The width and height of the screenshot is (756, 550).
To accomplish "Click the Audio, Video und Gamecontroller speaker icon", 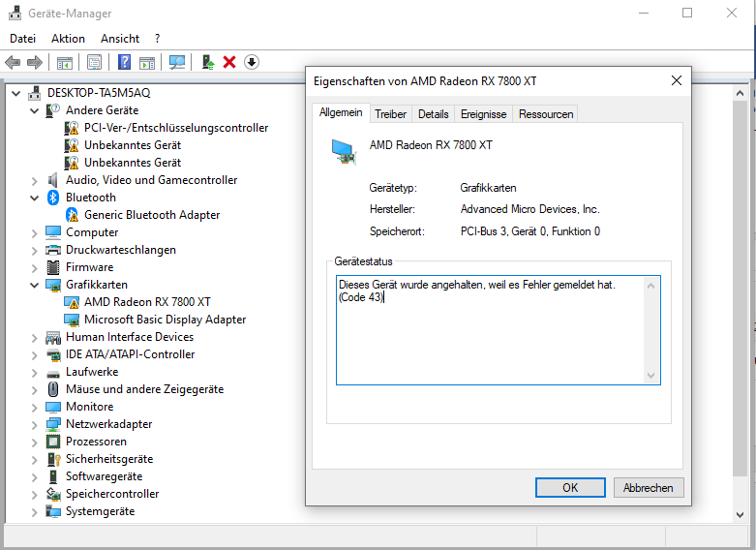I will tap(53, 180).
